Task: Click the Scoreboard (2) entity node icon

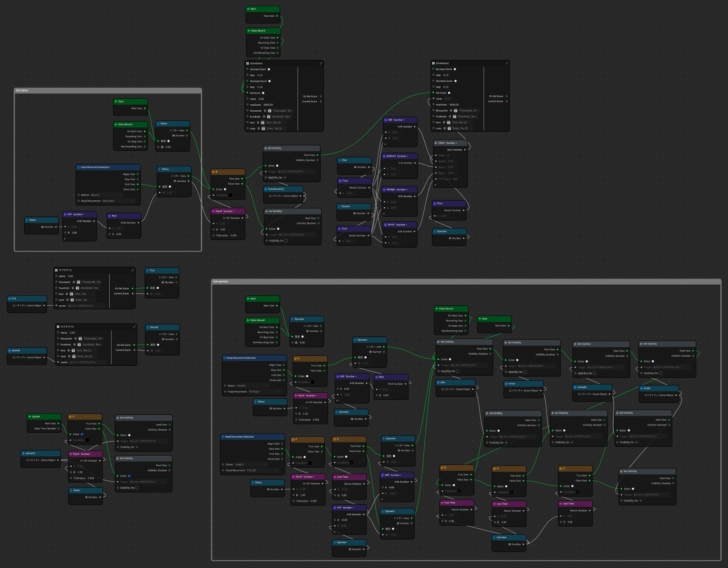Action: pyautogui.click(x=266, y=189)
